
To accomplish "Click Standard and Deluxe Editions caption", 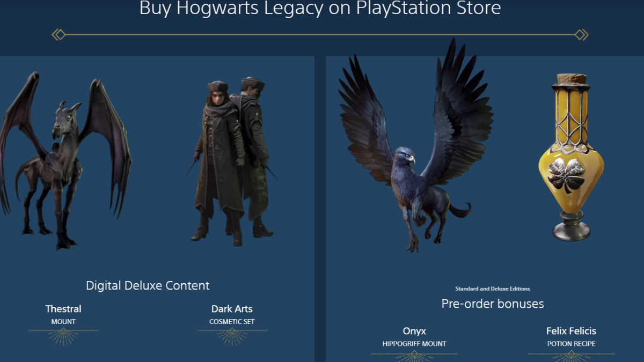I will pyautogui.click(x=493, y=289).
